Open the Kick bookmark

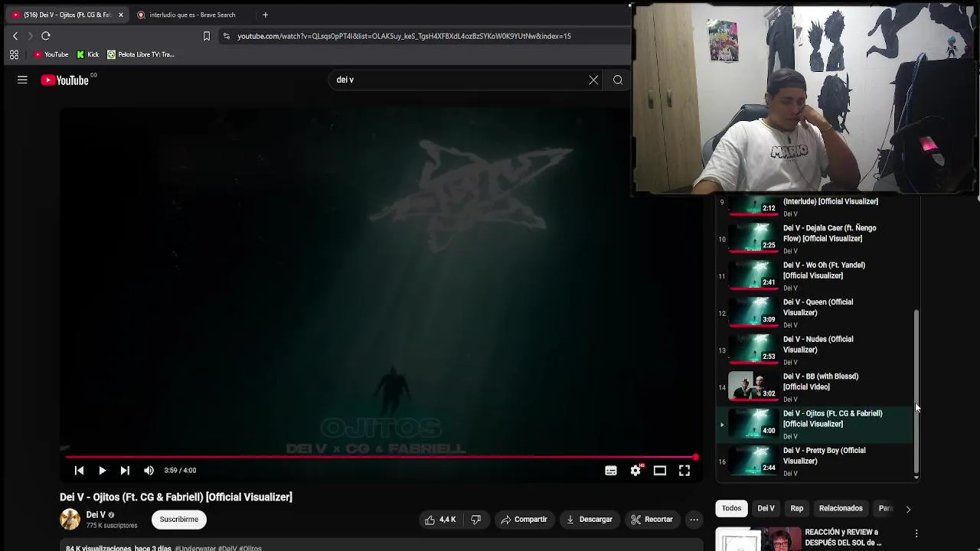tap(88, 54)
